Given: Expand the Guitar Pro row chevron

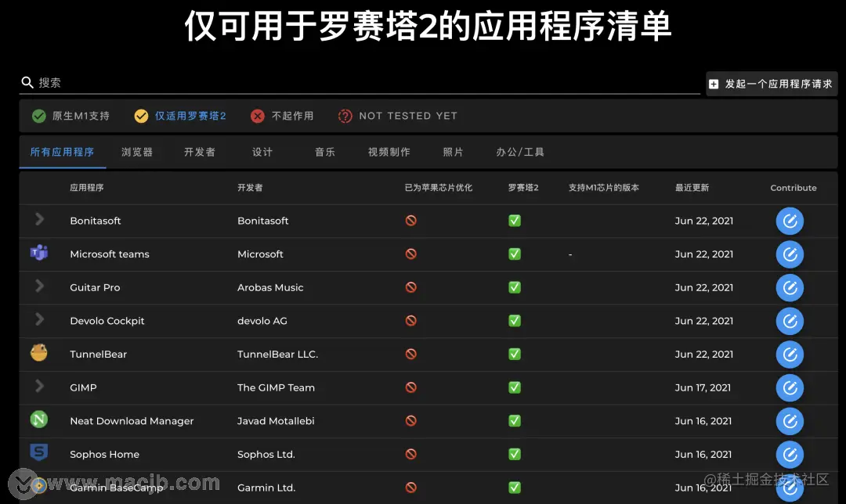Looking at the screenshot, I should (x=39, y=286).
